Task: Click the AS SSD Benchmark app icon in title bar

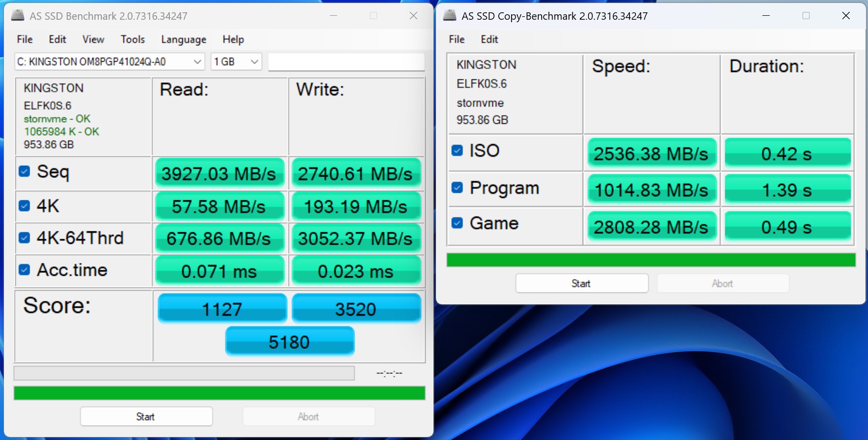Action: click(18, 15)
